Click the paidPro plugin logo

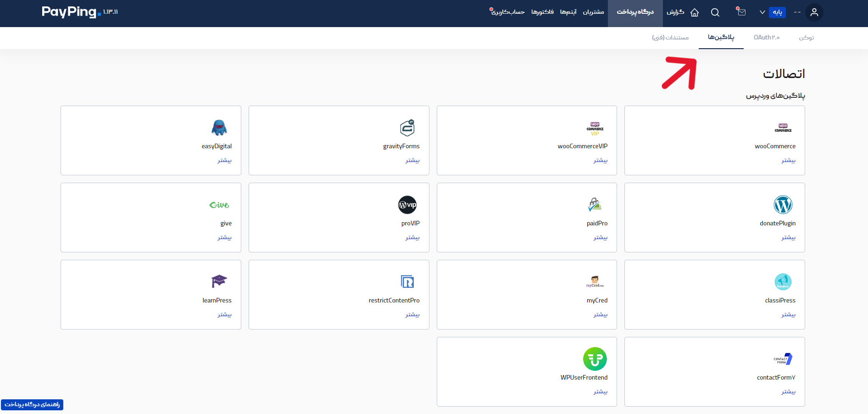click(x=595, y=205)
